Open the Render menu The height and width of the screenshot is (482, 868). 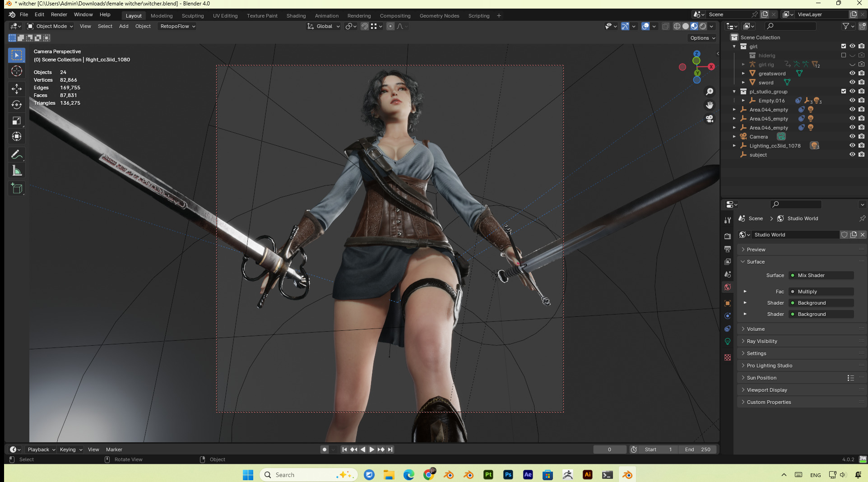point(59,14)
